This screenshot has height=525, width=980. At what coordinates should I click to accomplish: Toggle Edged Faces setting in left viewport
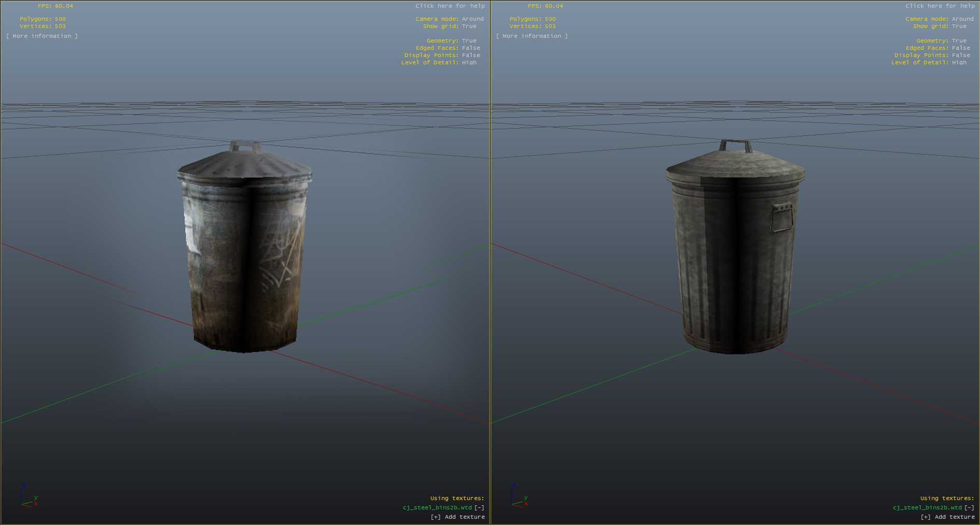click(x=471, y=48)
